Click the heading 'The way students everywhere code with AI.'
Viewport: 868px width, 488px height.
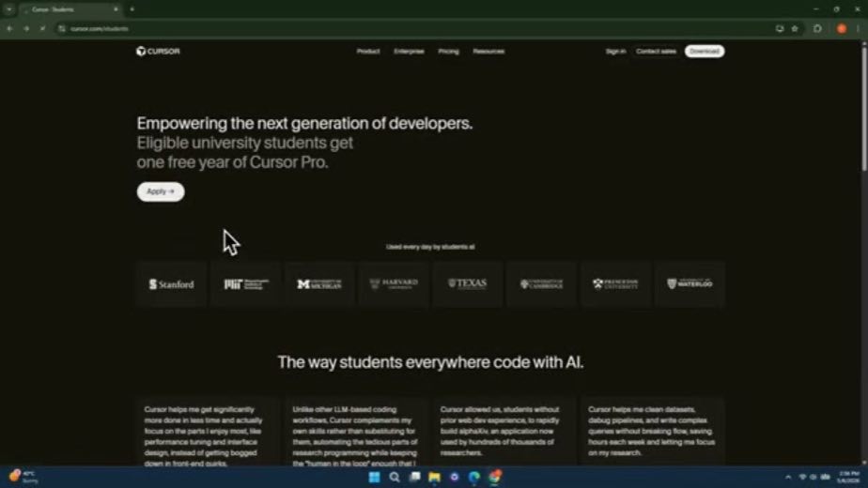(x=430, y=362)
